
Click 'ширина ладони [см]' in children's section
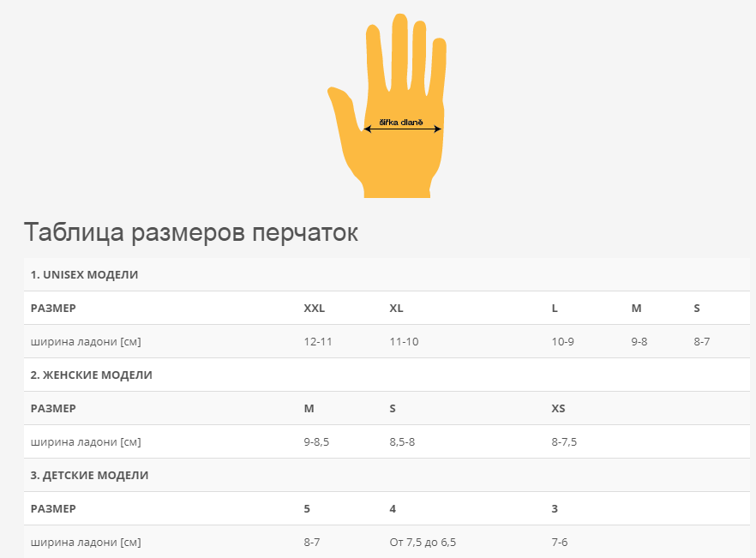point(86,542)
